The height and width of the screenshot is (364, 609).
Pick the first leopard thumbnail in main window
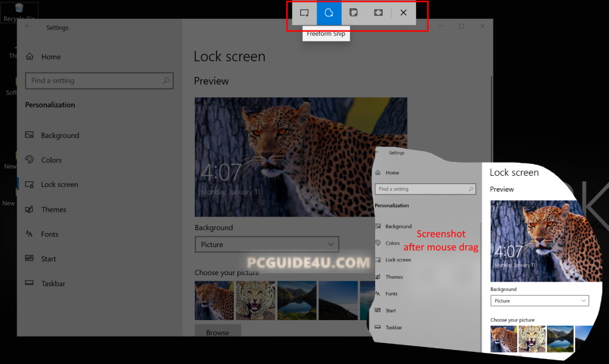(214, 300)
